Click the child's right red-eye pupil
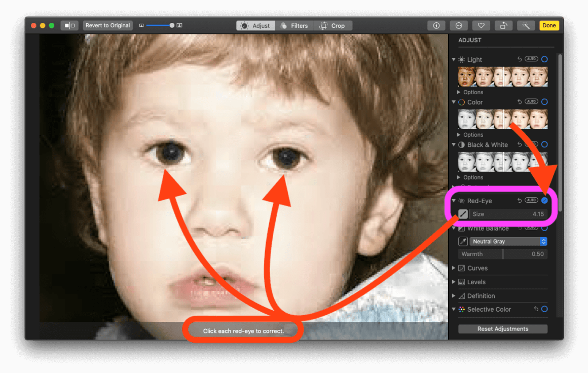 286,156
